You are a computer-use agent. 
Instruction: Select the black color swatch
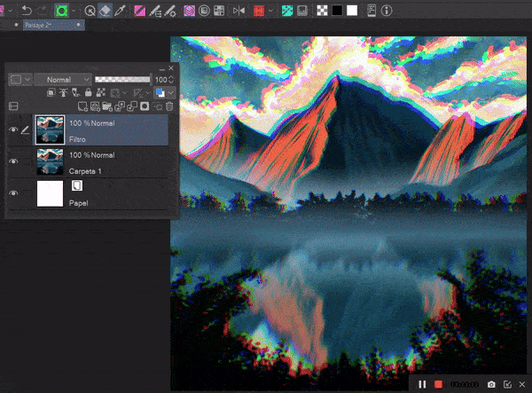(337, 11)
